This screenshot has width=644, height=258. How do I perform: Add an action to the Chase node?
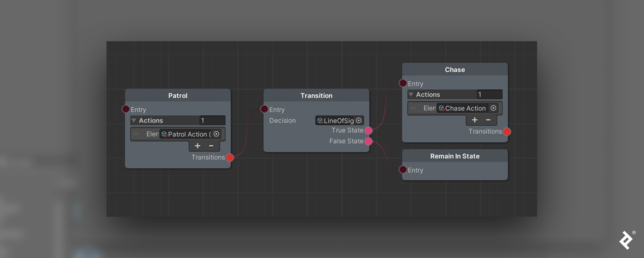coord(475,120)
